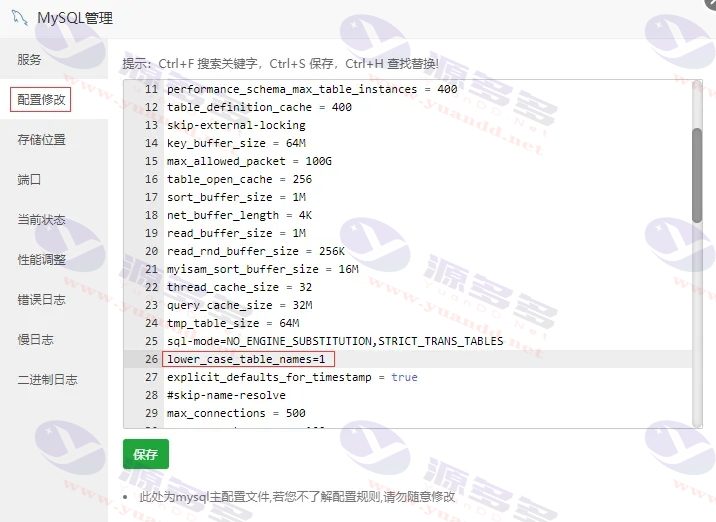
Task: Switch to 存储位置 tab
Action: (x=42, y=140)
